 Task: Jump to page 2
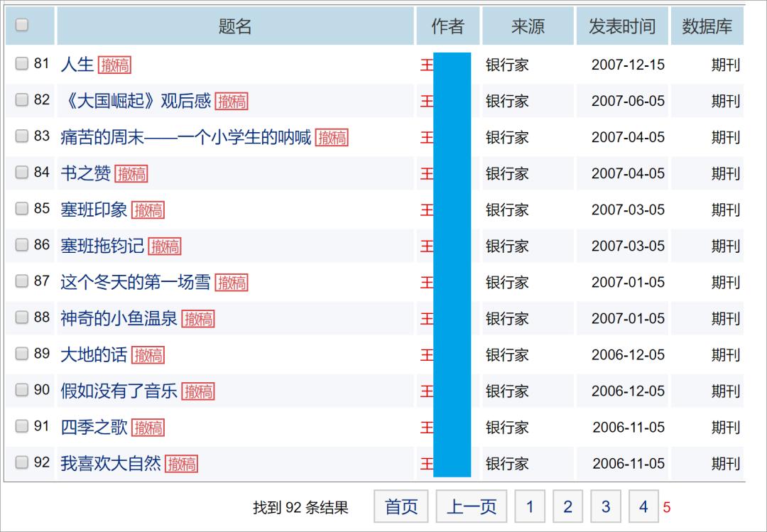click(x=567, y=506)
